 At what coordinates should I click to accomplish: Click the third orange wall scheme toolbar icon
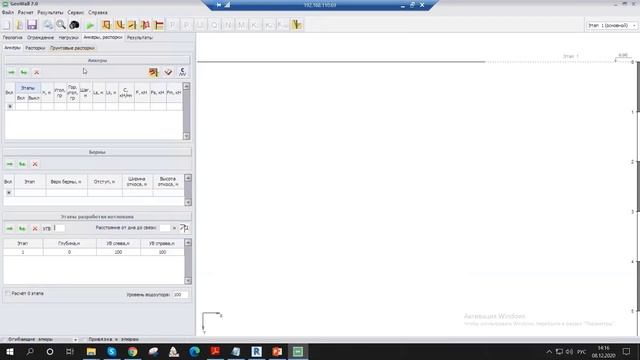[132, 25]
